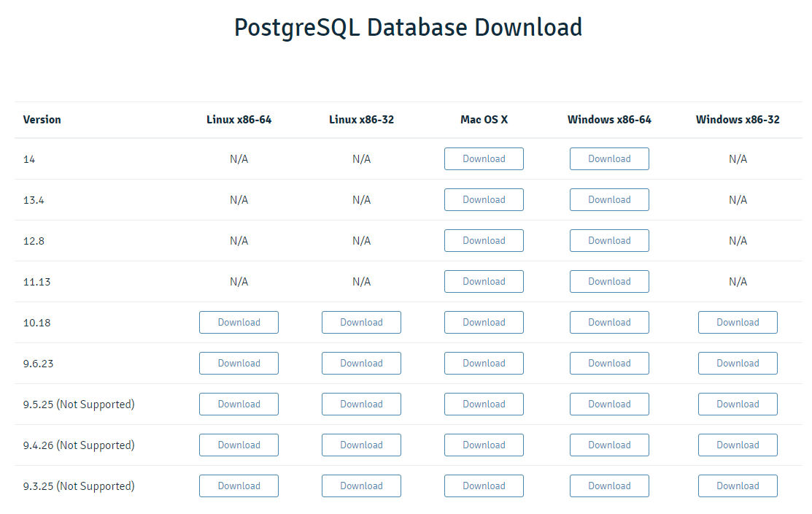The height and width of the screenshot is (514, 812).
Task: Download version 9.5.25 for Mac OS X
Action: click(484, 404)
